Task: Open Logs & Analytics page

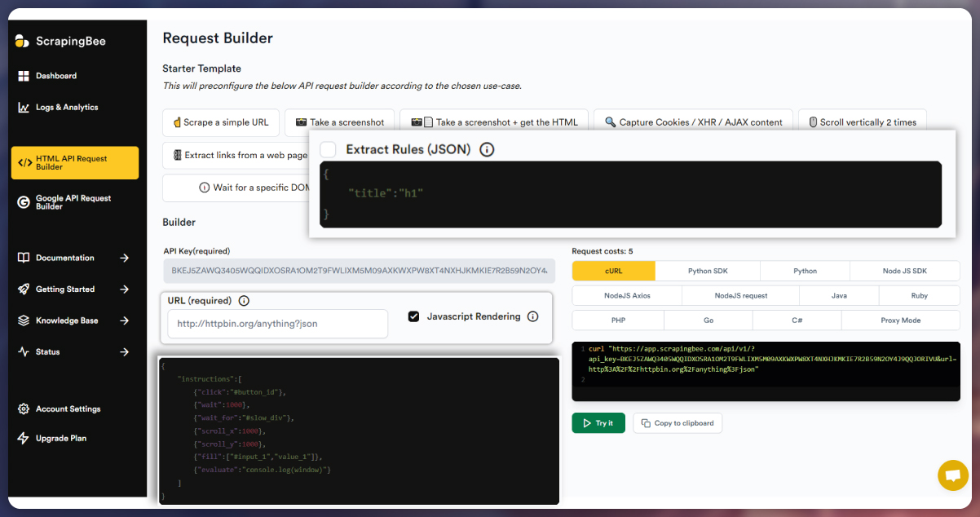Action: pyautogui.click(x=67, y=107)
